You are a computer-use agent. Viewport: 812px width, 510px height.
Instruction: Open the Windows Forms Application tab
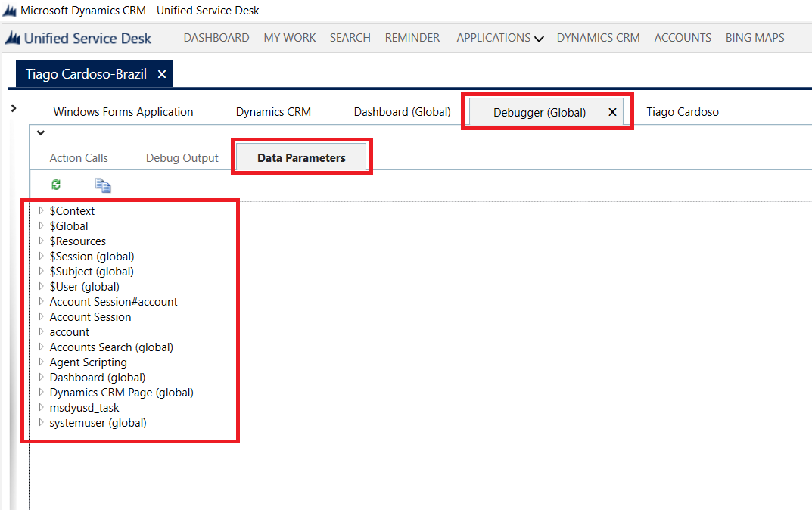(123, 112)
